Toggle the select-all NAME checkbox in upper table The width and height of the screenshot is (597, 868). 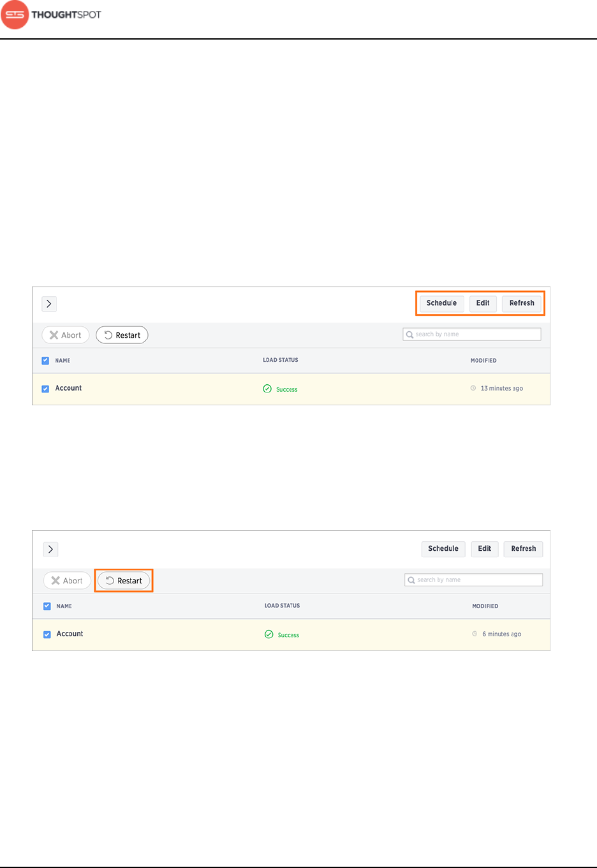[45, 361]
